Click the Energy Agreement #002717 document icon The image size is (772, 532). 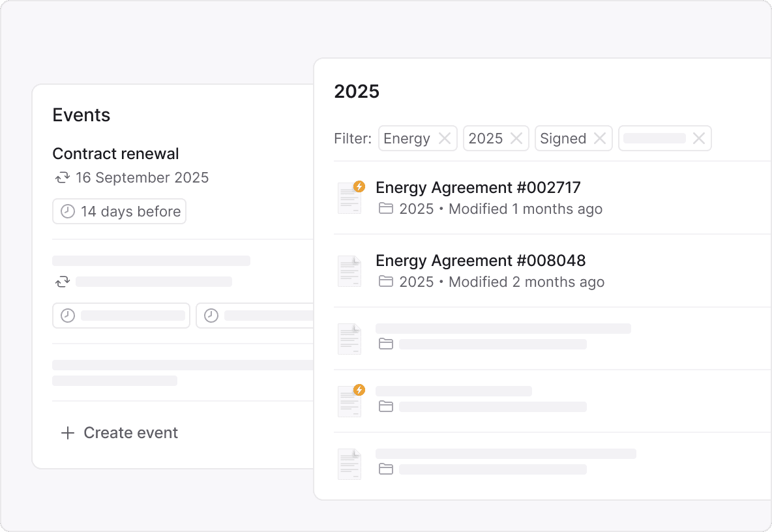click(x=349, y=198)
